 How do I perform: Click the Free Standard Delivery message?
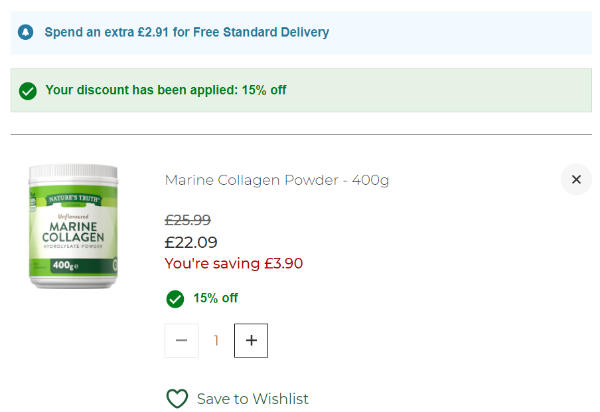click(186, 32)
